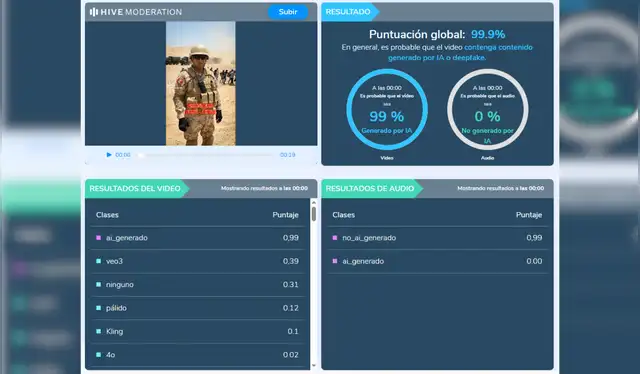
Task: Click the 00:19 video duration label
Action: pos(287,155)
